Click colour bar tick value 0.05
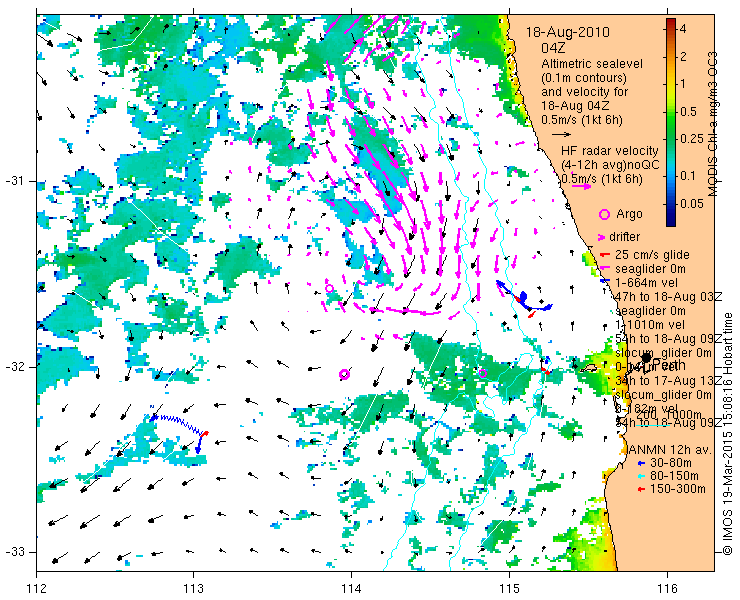Screen dimensions: 740x600 point(691,204)
